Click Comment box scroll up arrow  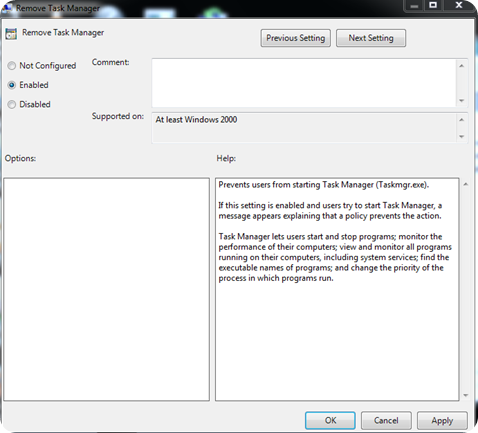coord(462,66)
